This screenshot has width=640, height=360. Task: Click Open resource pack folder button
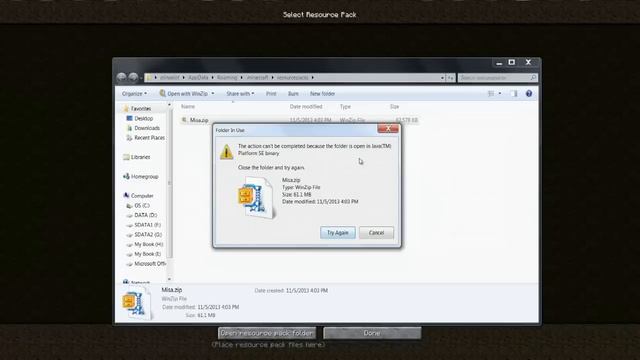coord(267,333)
